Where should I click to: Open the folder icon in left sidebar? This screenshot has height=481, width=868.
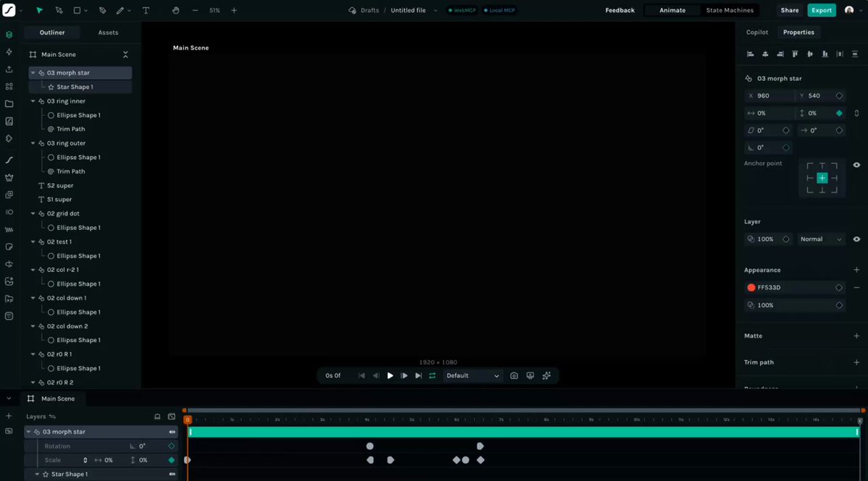click(x=9, y=104)
